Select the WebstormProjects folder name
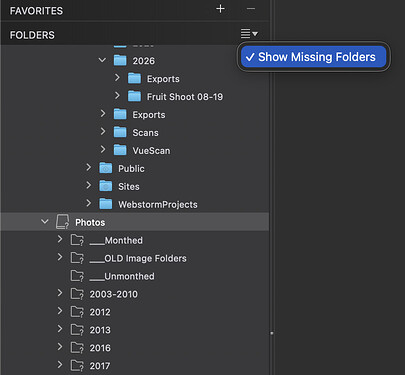The height and width of the screenshot is (375, 405). (158, 204)
